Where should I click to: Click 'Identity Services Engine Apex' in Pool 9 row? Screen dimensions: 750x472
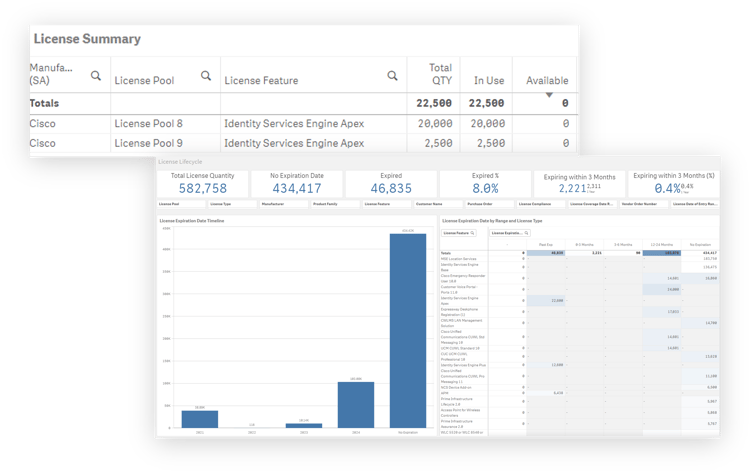click(x=294, y=143)
